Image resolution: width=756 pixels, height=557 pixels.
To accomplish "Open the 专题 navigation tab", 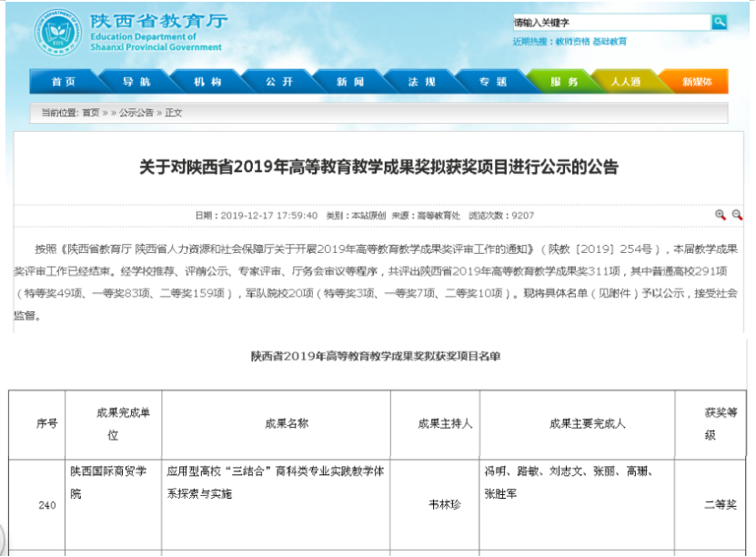I will (493, 82).
